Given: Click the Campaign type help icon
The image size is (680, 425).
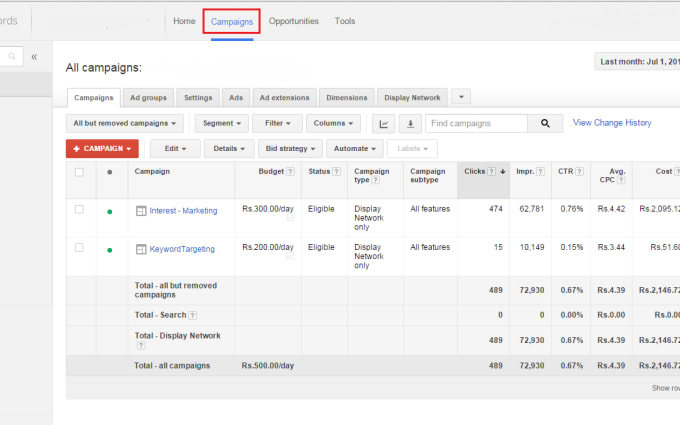Looking at the screenshot, I should point(376,180).
